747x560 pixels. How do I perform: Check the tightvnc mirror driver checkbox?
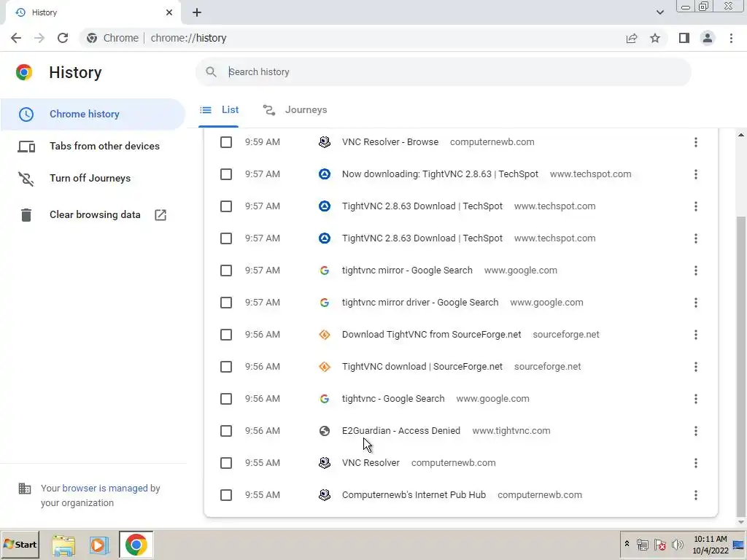click(226, 303)
